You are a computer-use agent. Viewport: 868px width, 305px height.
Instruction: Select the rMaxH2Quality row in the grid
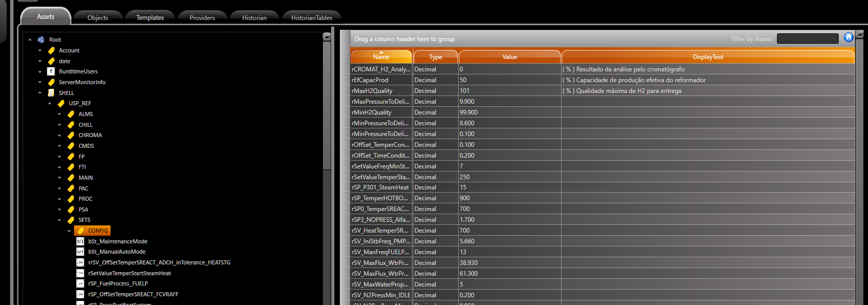381,91
